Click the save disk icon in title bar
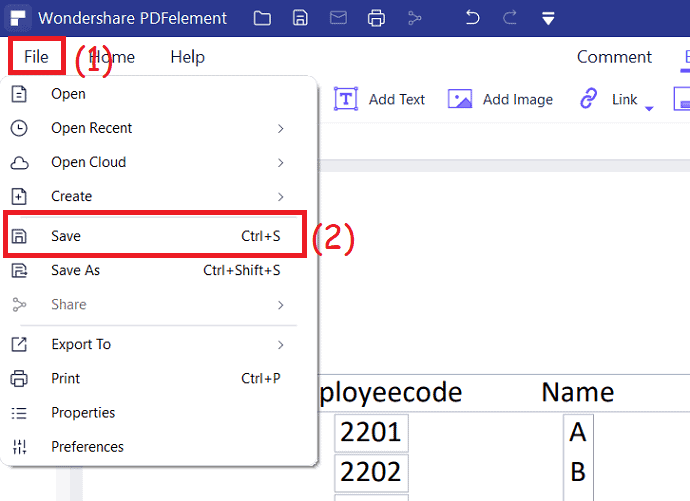The width and height of the screenshot is (690, 501). (300, 18)
